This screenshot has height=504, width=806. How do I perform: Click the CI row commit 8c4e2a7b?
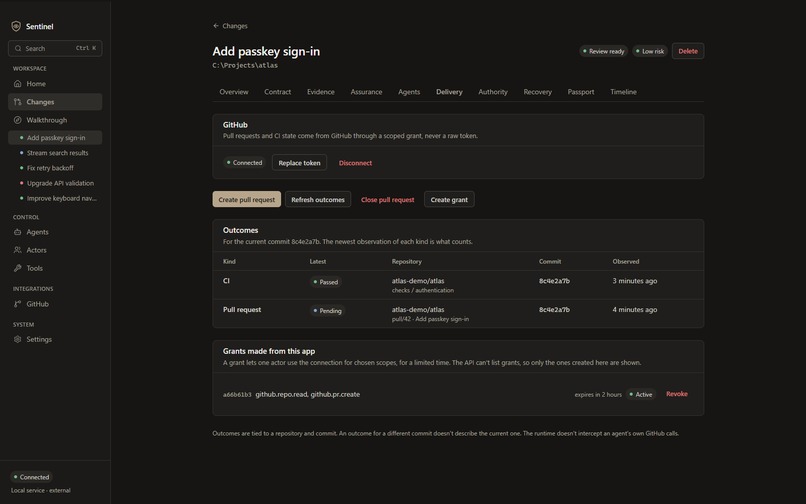pyautogui.click(x=554, y=281)
